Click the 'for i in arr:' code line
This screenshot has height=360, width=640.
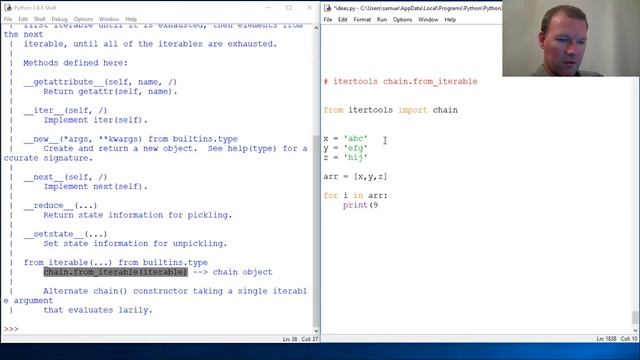pyautogui.click(x=355, y=195)
